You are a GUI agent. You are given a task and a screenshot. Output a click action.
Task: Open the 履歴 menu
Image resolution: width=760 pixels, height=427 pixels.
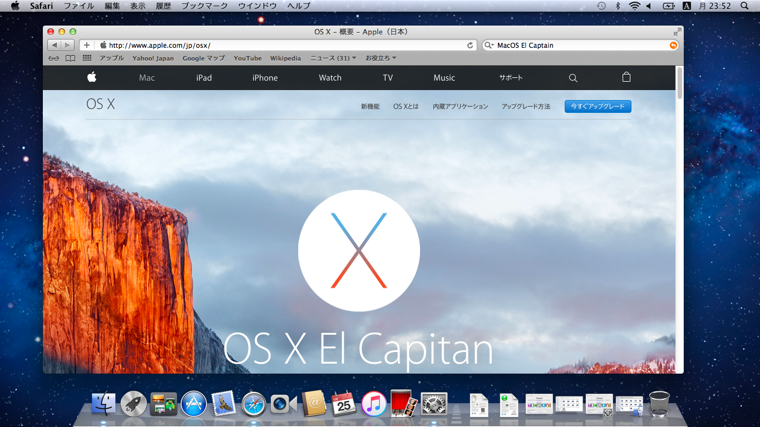tap(163, 6)
